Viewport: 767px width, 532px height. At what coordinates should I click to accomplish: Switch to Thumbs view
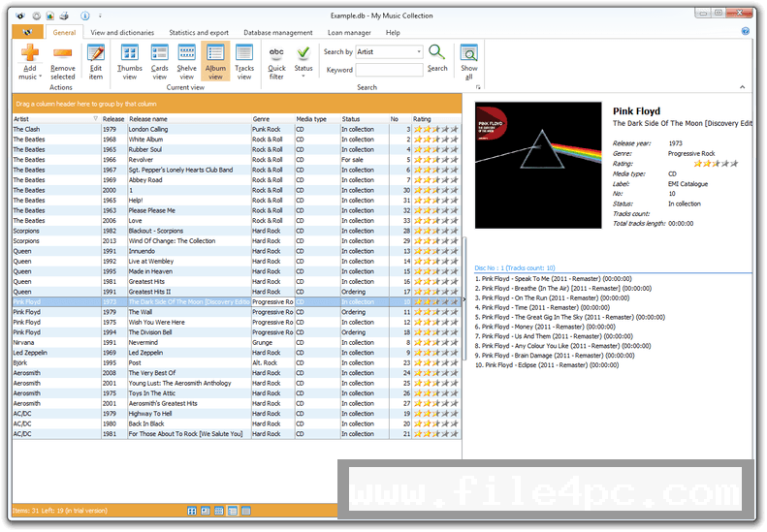130,62
